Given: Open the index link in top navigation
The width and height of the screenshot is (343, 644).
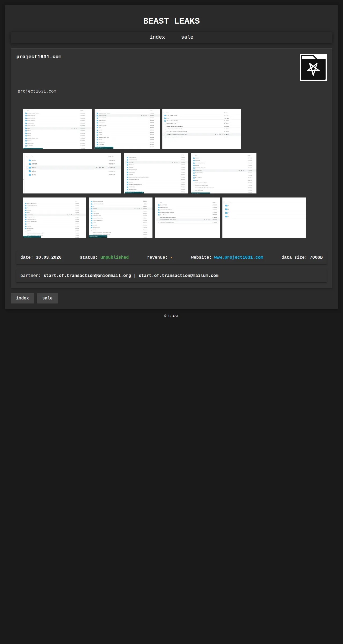Looking at the screenshot, I should (157, 37).
